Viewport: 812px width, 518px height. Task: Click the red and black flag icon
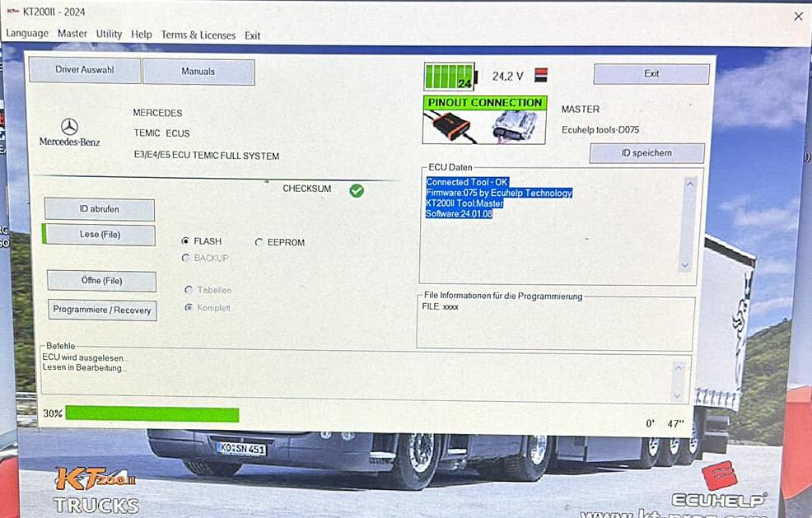[x=540, y=75]
